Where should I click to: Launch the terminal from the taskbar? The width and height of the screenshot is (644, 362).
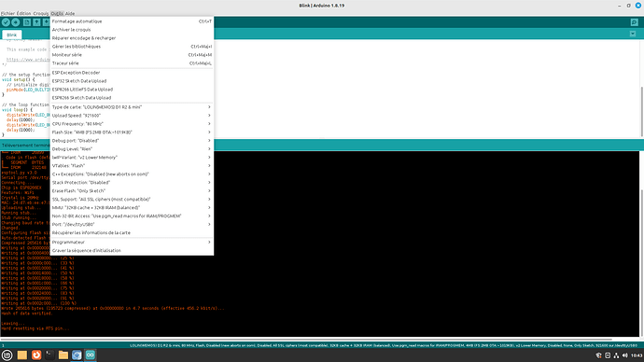[49, 355]
